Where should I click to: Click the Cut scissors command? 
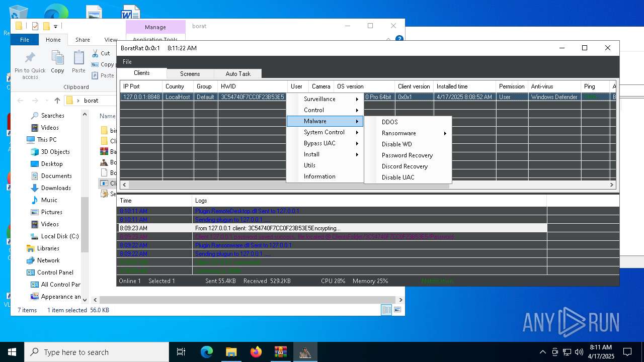pos(102,53)
